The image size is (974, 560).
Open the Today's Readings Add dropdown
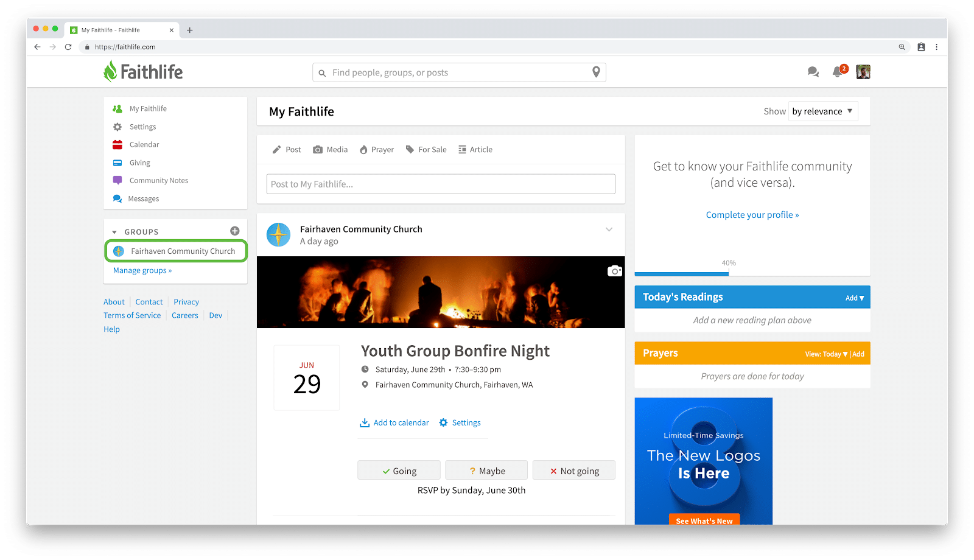click(855, 298)
